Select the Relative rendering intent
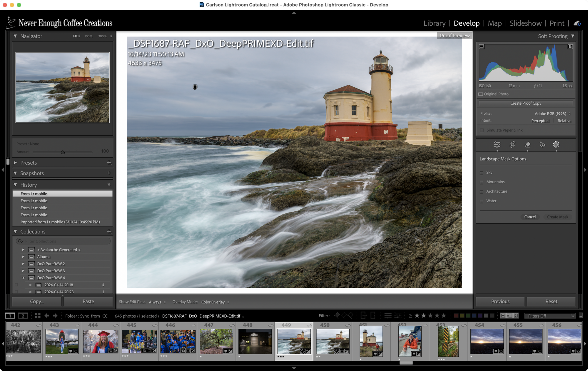Viewport: 588px width, 371px height. (x=564, y=121)
